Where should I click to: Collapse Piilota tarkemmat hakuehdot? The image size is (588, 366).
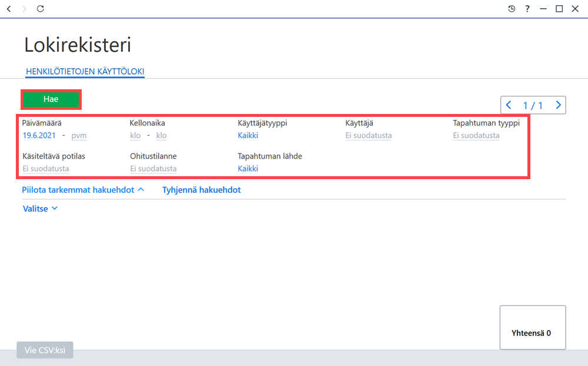click(83, 190)
